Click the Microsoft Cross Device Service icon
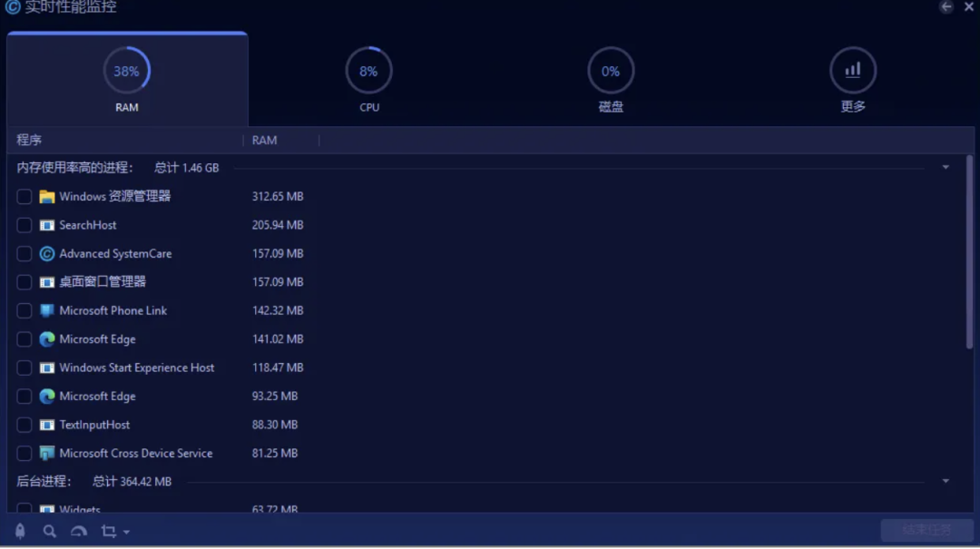This screenshot has height=549, width=980. (x=47, y=454)
